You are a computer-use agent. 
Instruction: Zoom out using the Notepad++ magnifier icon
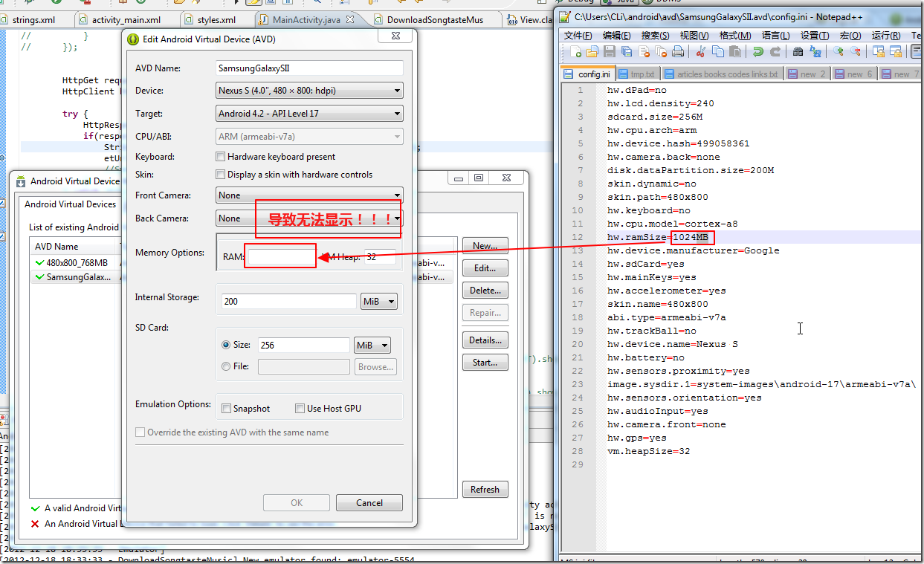[x=855, y=51]
